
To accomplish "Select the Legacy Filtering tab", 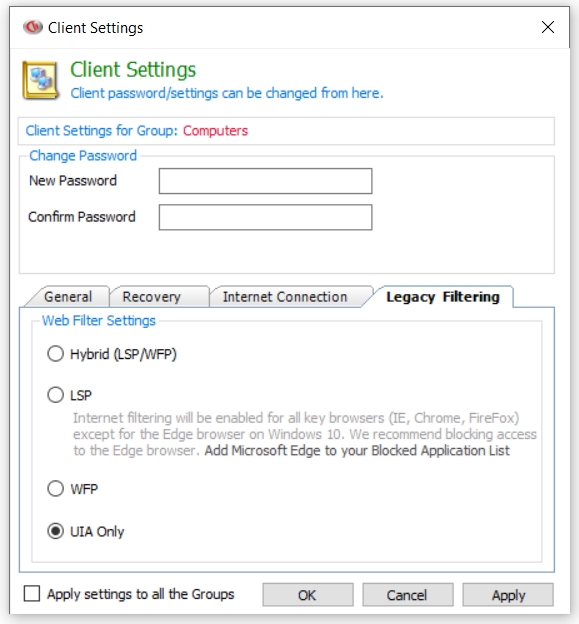I will 443,297.
